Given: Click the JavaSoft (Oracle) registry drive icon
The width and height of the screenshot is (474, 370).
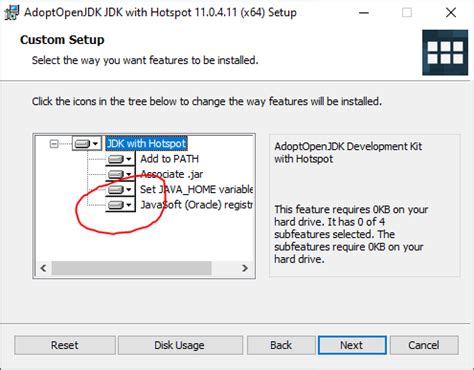Looking at the screenshot, I should tap(120, 205).
